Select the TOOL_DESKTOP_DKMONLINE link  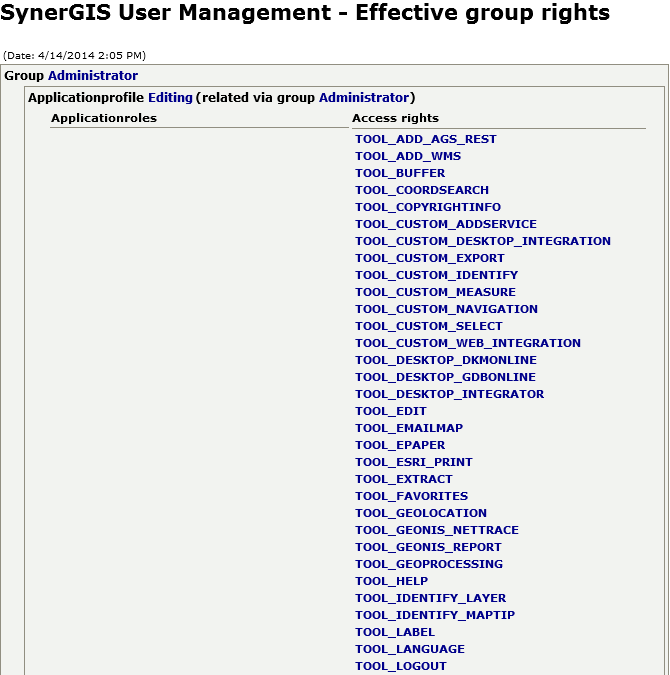click(446, 360)
